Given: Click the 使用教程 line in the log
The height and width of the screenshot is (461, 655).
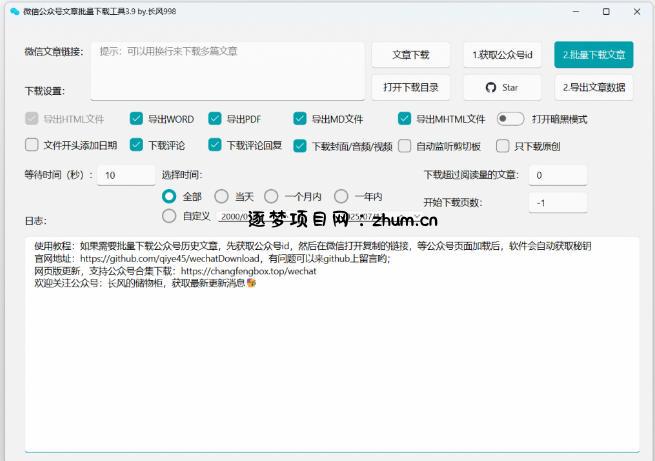Looking at the screenshot, I should (312, 246).
